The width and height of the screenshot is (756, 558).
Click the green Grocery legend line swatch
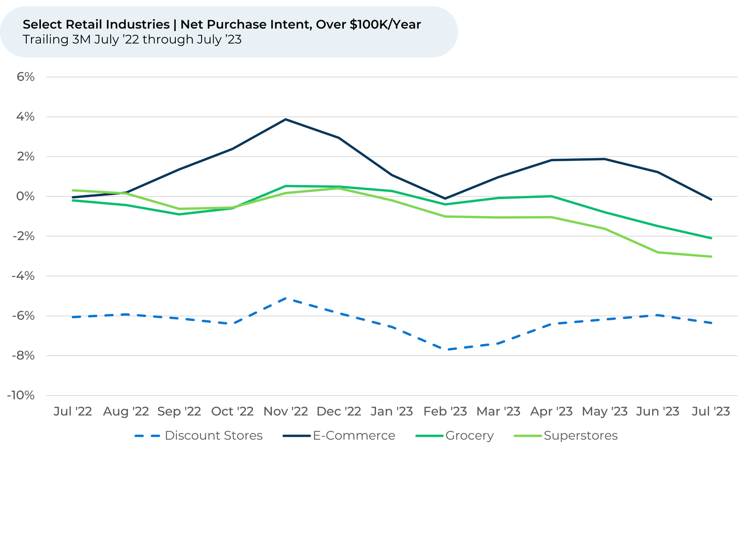pyautogui.click(x=429, y=436)
